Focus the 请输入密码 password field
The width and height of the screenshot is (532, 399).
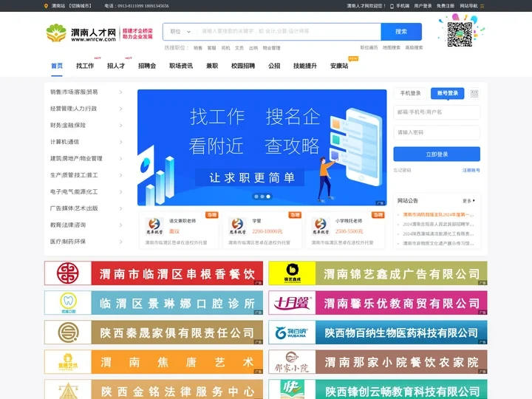pyautogui.click(x=437, y=132)
